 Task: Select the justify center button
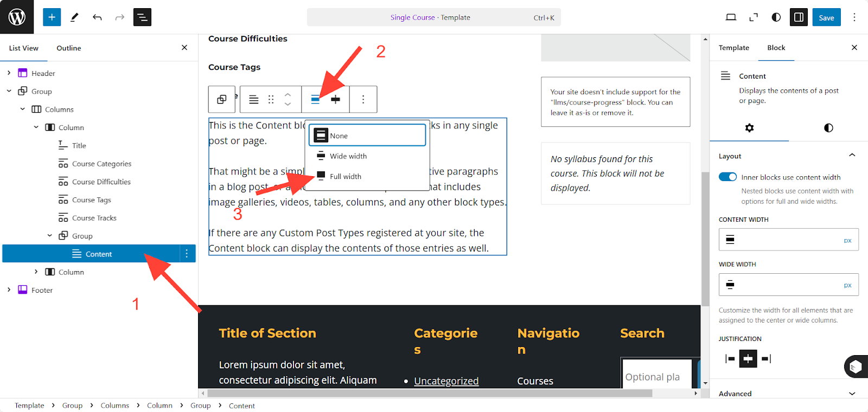pos(748,358)
